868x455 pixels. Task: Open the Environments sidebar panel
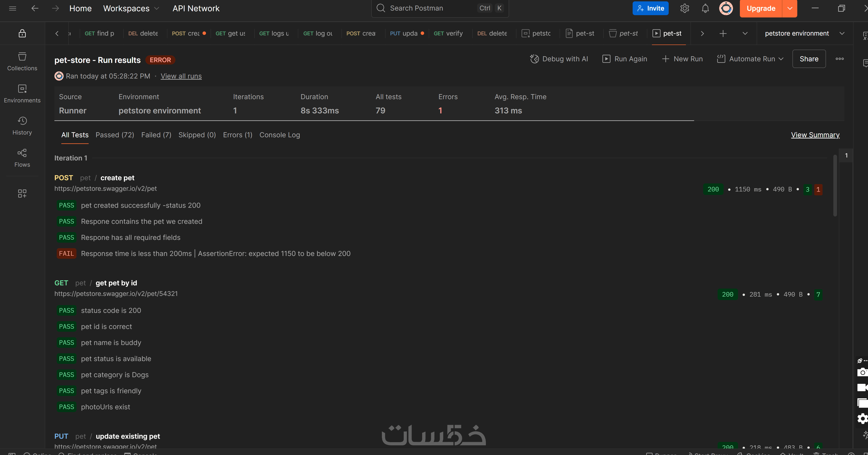tap(22, 93)
